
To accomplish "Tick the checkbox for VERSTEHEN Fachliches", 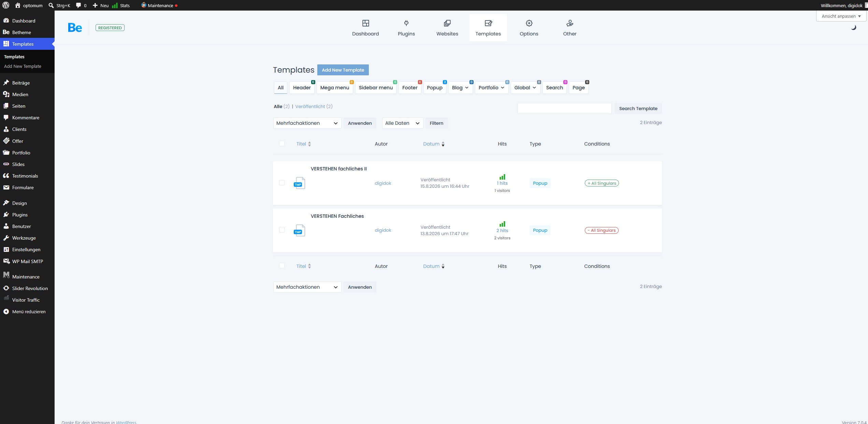I will point(282,230).
